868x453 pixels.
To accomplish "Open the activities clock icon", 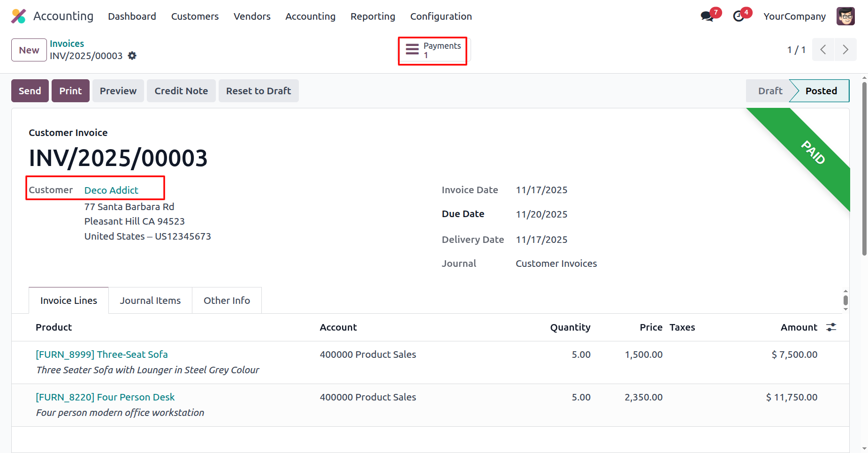I will 739,16.
